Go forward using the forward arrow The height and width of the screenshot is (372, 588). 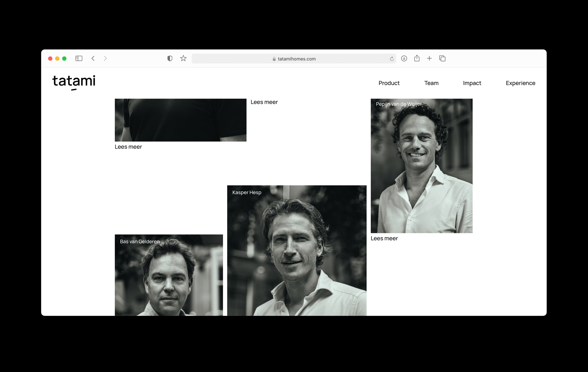pos(105,58)
